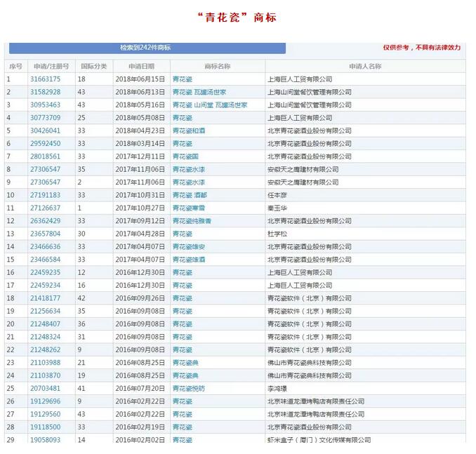Click the 申请人名称 column header

pyautogui.click(x=365, y=66)
